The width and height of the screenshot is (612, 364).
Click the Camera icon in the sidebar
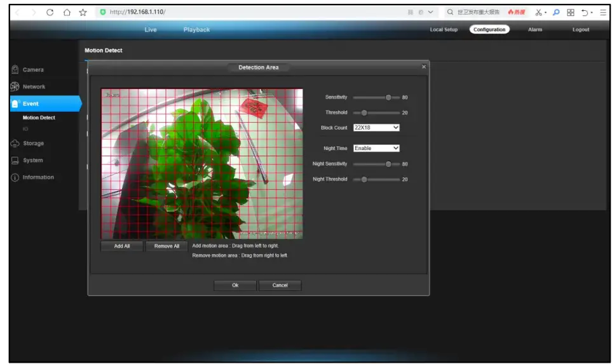pyautogui.click(x=15, y=69)
